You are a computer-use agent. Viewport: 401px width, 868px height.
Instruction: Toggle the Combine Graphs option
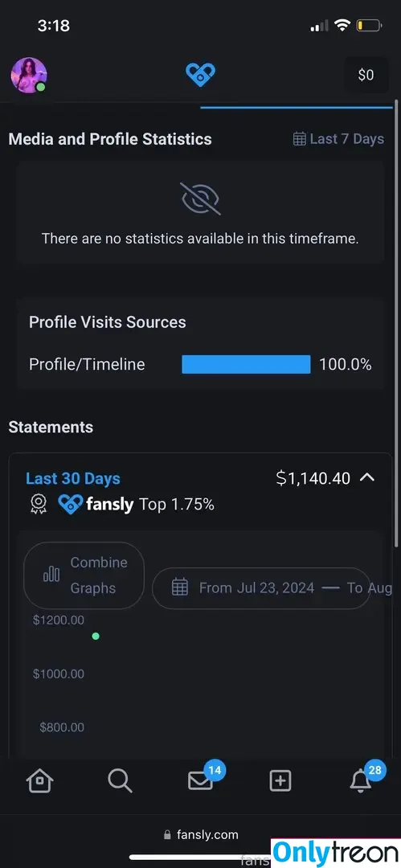click(x=84, y=575)
